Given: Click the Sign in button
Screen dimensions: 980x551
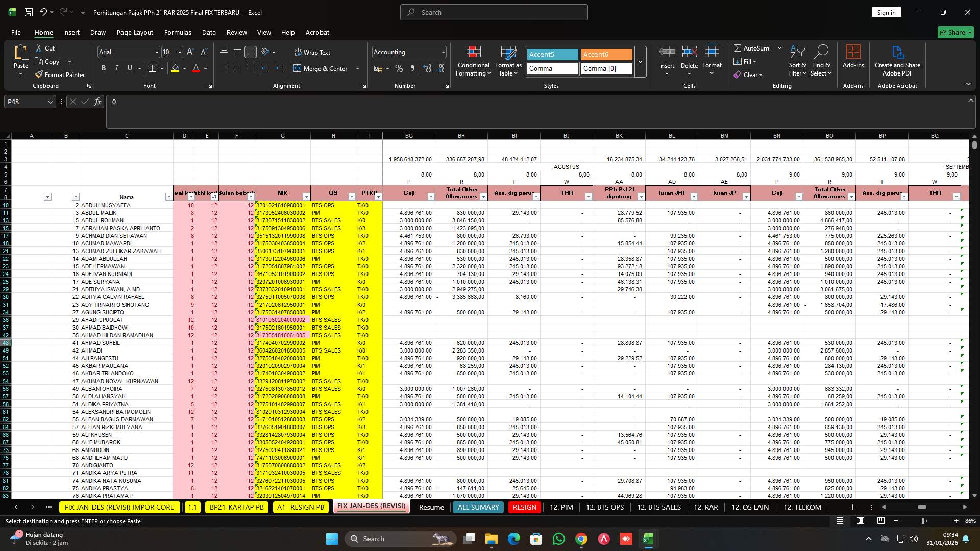Looking at the screenshot, I should 886,12.
